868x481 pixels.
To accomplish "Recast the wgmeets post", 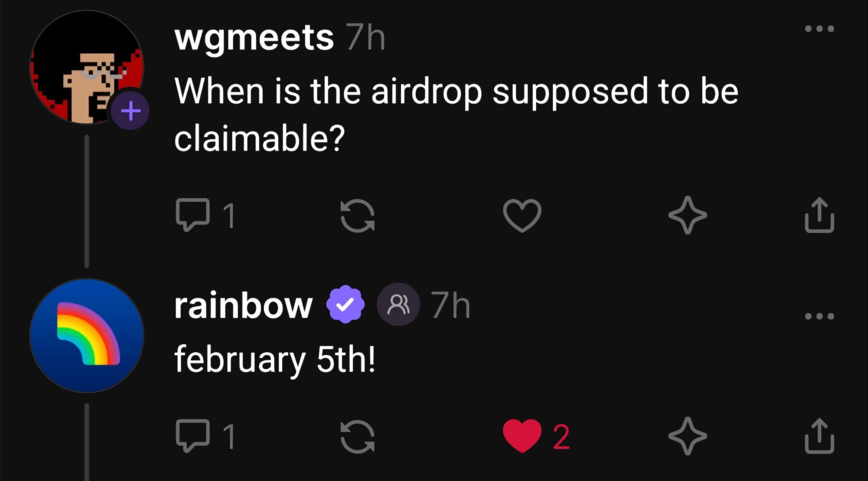I will pos(357,216).
